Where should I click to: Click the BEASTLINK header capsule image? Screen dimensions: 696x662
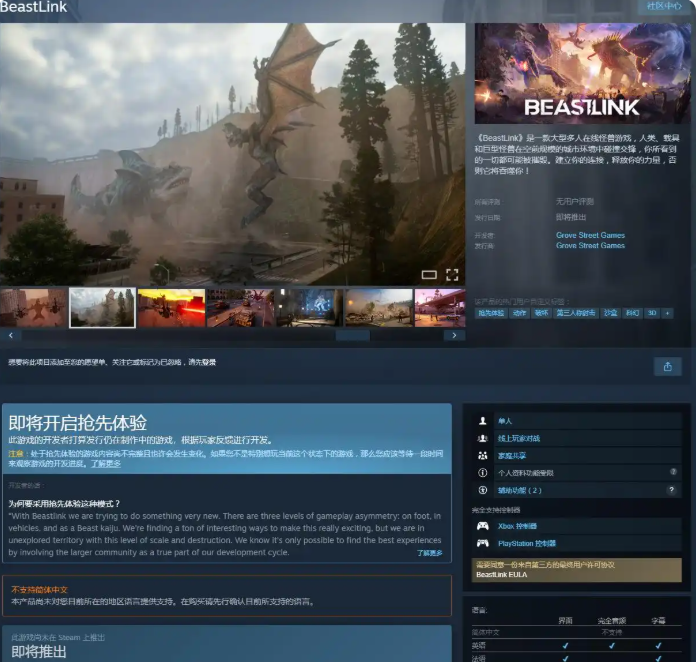pyautogui.click(x=582, y=73)
